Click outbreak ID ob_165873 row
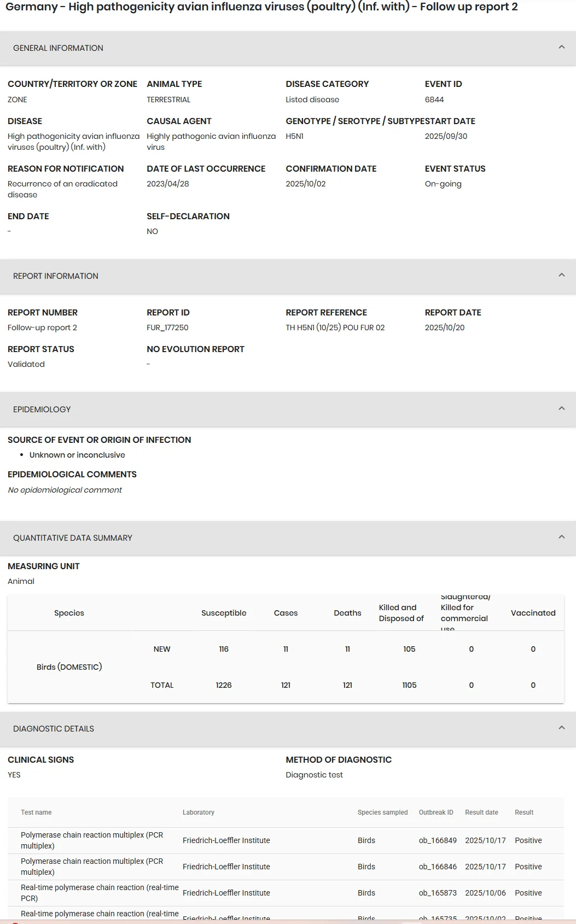Image resolution: width=576 pixels, height=924 pixels. (286, 893)
